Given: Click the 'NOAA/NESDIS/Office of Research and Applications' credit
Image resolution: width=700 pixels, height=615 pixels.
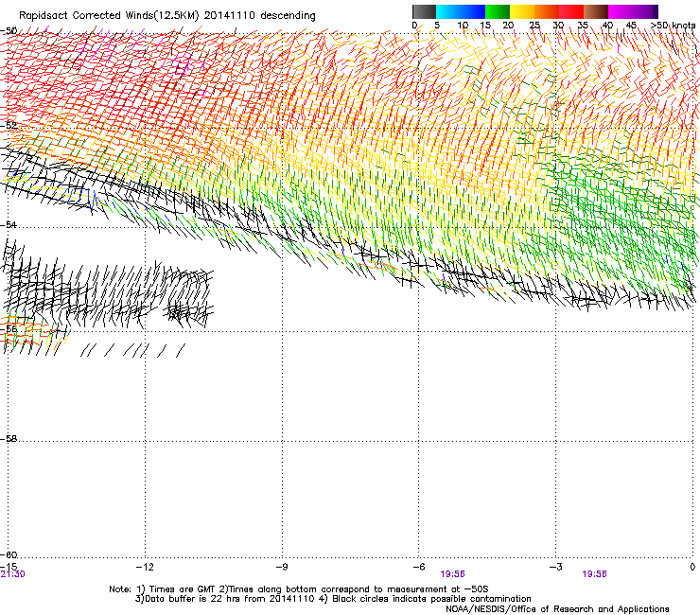Looking at the screenshot, I should (x=557, y=609).
